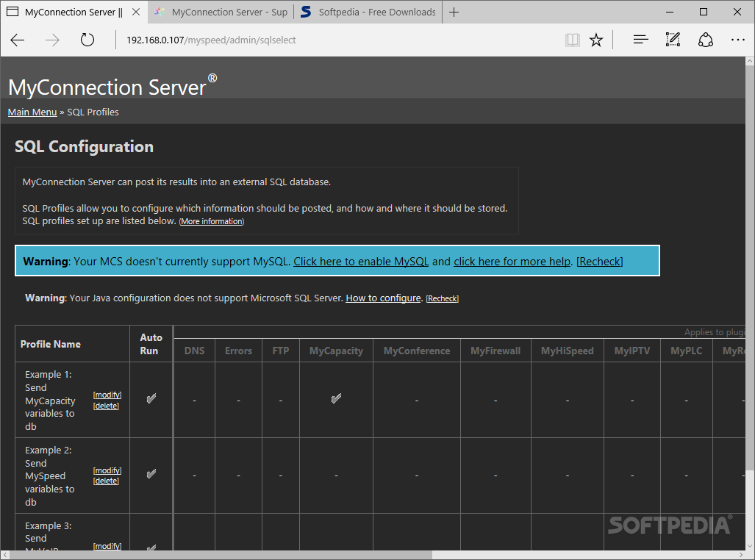Open a new tab with plus button

454,12
